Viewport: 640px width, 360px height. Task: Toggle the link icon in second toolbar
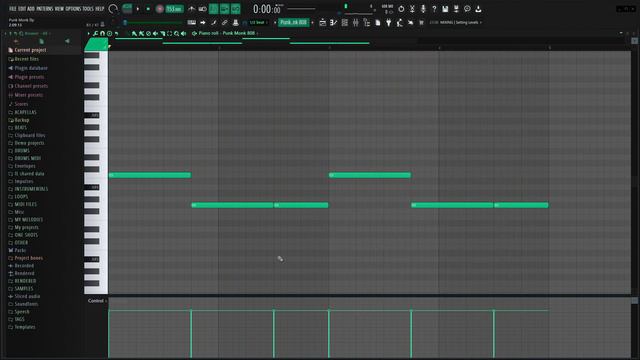click(224, 22)
